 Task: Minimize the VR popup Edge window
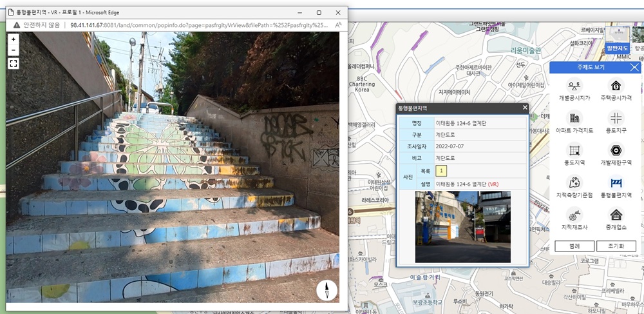click(x=299, y=13)
